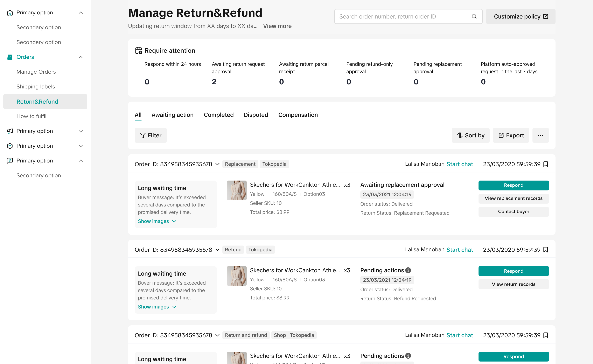Expand the first order ID chevron
The image size is (593, 364).
pyautogui.click(x=217, y=164)
